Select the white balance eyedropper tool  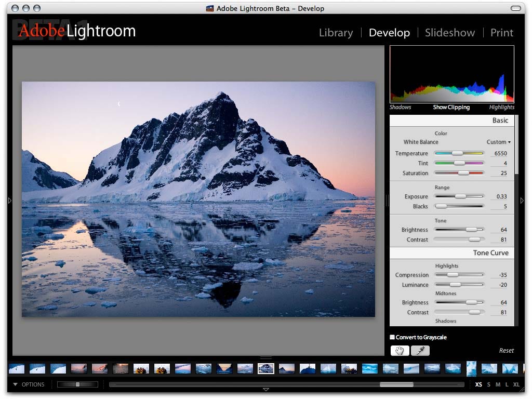420,351
